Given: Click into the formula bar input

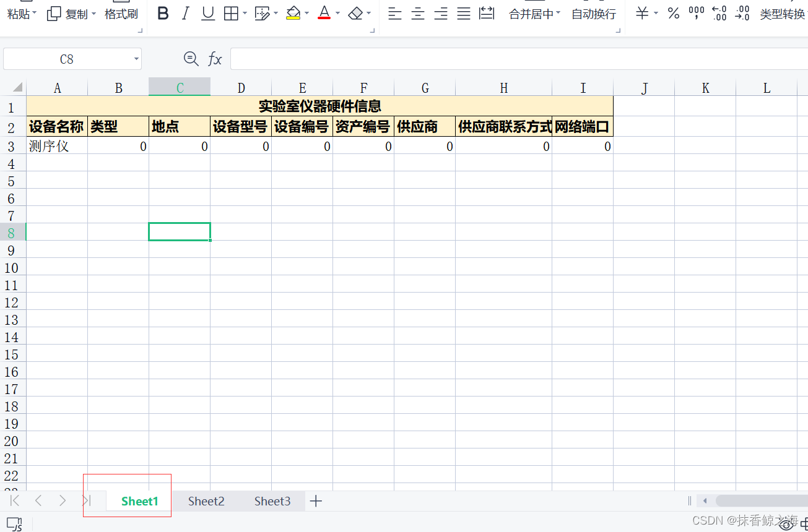Looking at the screenshot, I should pyautogui.click(x=519, y=59).
